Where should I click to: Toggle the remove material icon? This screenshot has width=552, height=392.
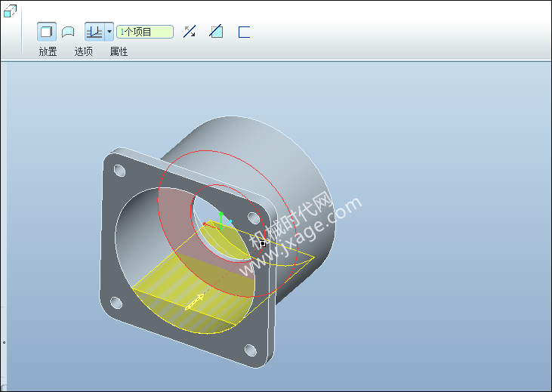pos(216,32)
